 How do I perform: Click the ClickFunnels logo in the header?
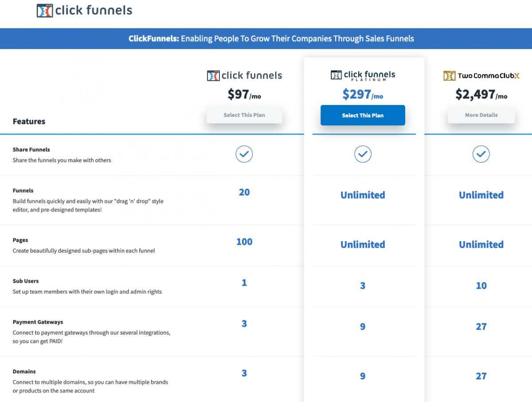point(84,11)
